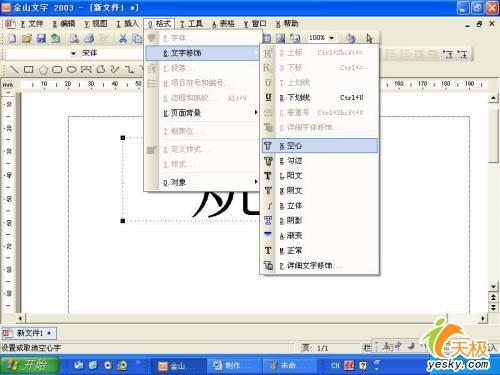The width and height of the screenshot is (500, 375).
Task: Click the 阴影 shadow T icon
Action: (268, 220)
